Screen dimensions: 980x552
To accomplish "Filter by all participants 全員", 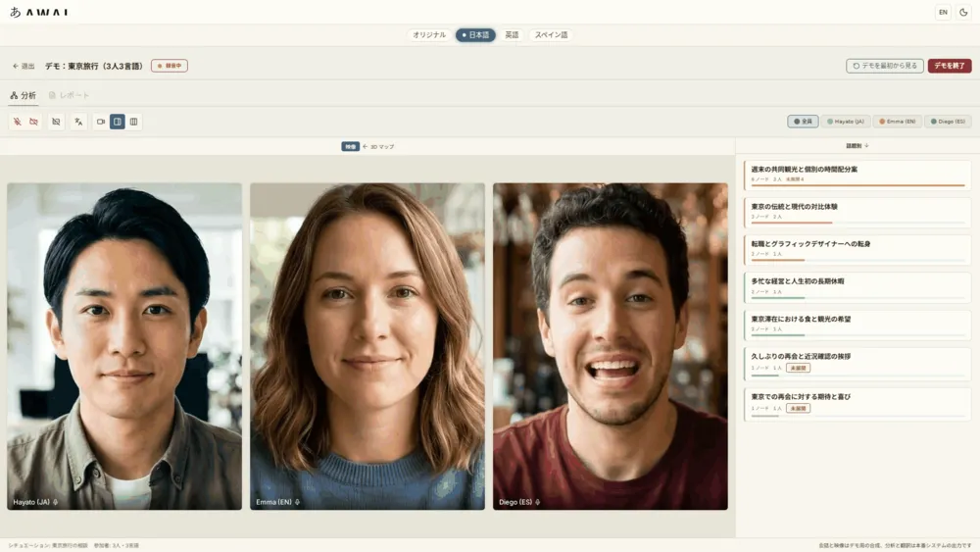I will click(x=804, y=122).
